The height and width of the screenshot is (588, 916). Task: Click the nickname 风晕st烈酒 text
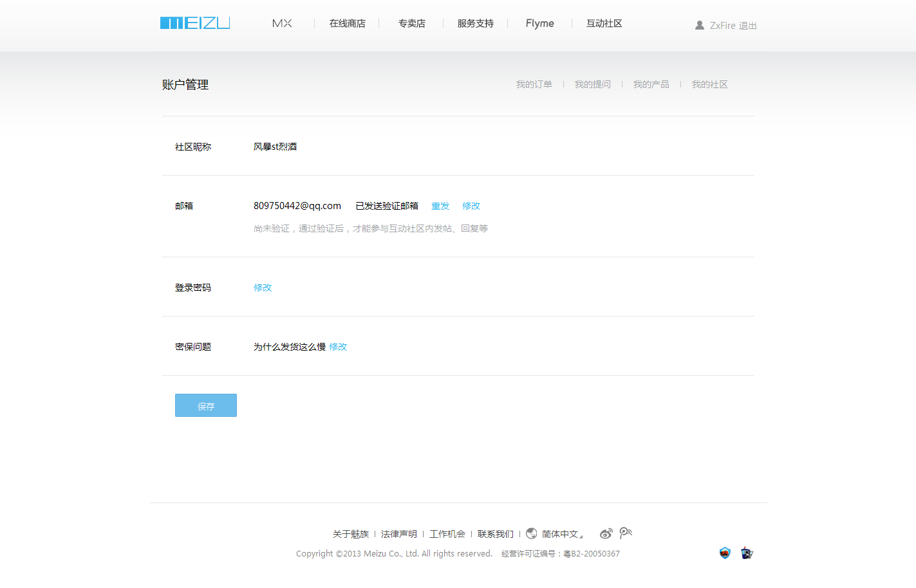click(276, 146)
